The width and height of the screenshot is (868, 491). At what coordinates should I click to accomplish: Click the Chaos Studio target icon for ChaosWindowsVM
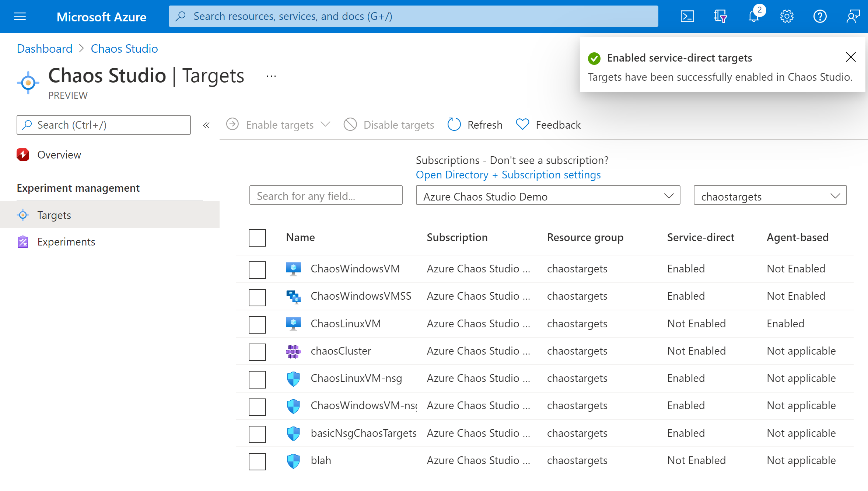tap(293, 269)
